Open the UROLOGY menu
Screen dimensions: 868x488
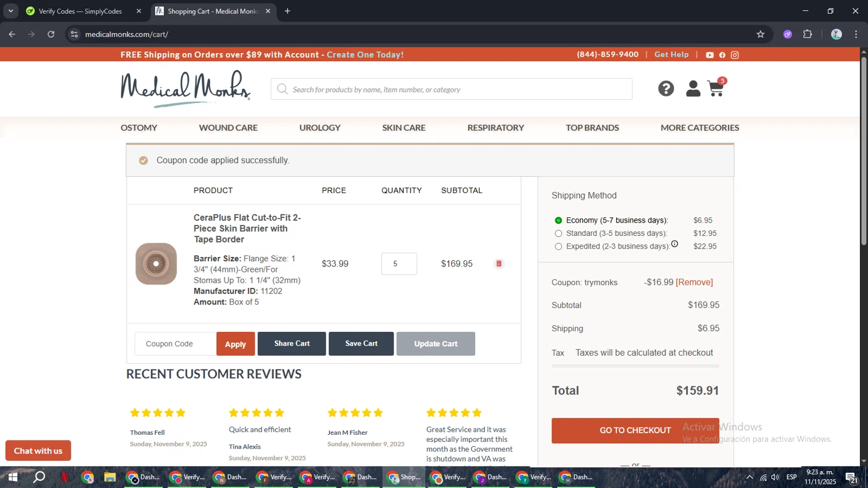click(320, 128)
